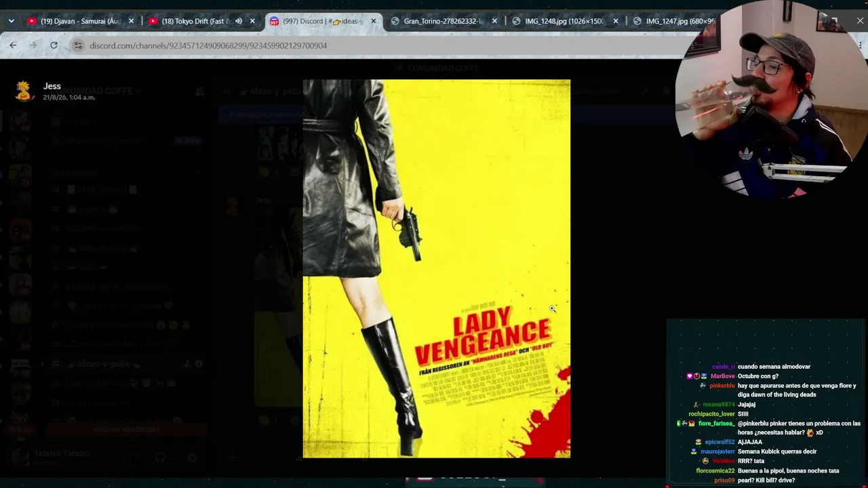Screen dimensions: 868x488
Task: View site information for discord.com
Action: click(x=78, y=45)
